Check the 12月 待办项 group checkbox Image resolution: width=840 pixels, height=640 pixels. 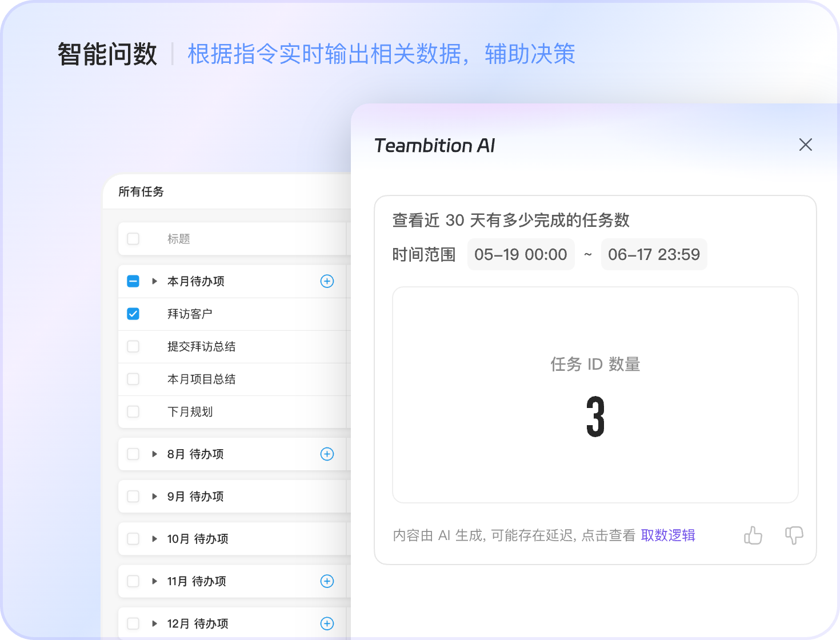[133, 623]
